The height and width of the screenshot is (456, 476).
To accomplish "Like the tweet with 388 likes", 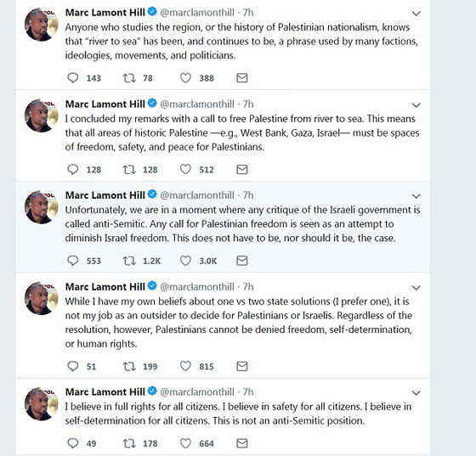I will click(x=185, y=78).
